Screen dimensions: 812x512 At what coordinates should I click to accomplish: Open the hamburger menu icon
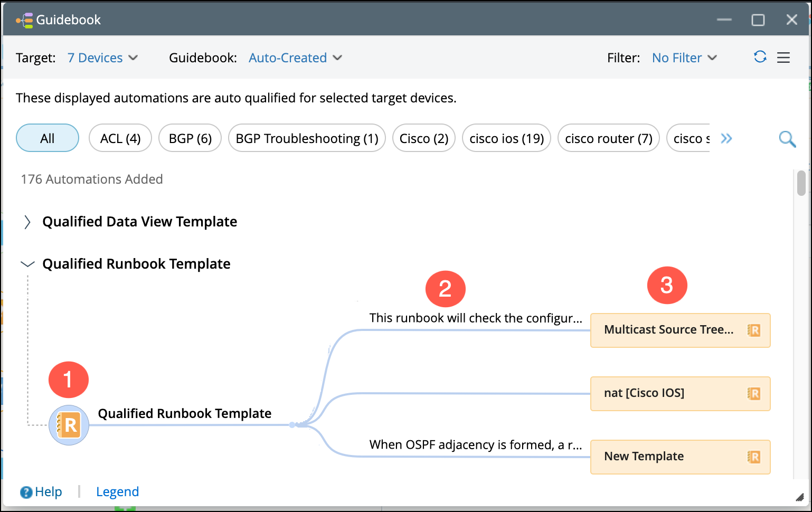pos(783,58)
